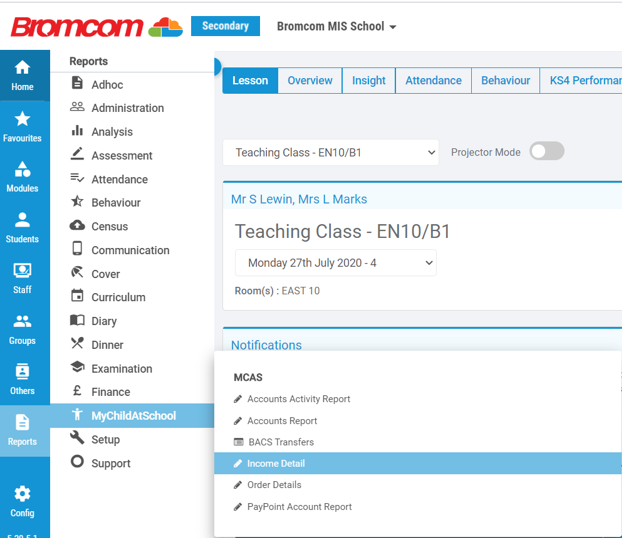Open Modules in the sidebar
The width and height of the screenshot is (622, 538).
pos(22,177)
